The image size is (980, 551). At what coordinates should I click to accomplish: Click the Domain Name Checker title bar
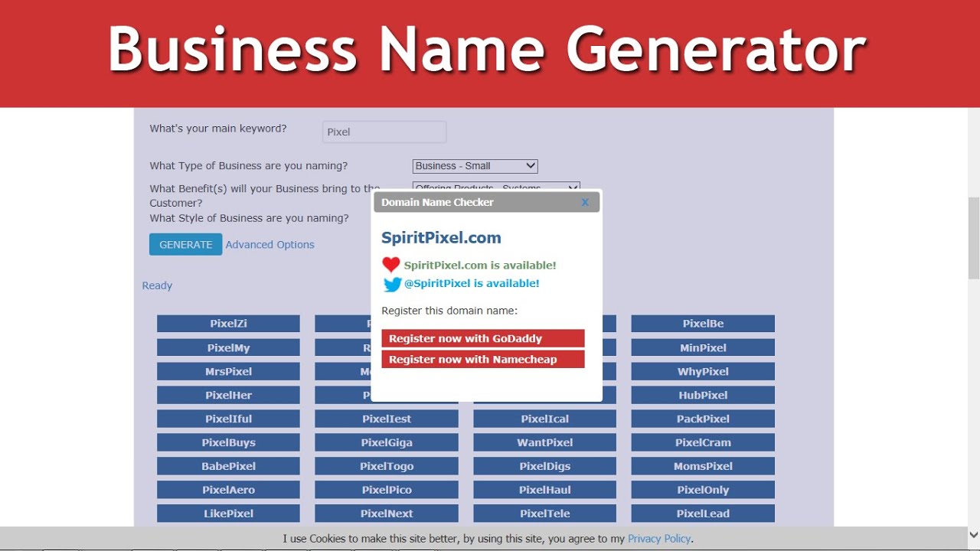(486, 202)
